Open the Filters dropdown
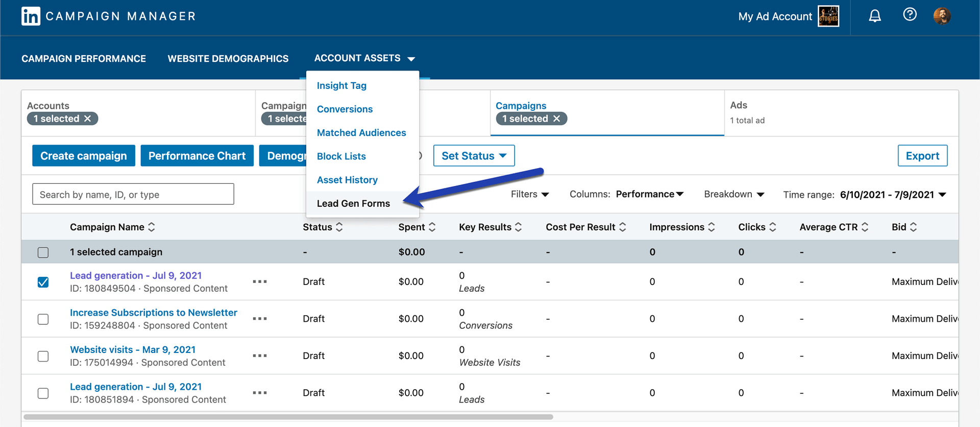Image resolution: width=980 pixels, height=427 pixels. point(530,194)
